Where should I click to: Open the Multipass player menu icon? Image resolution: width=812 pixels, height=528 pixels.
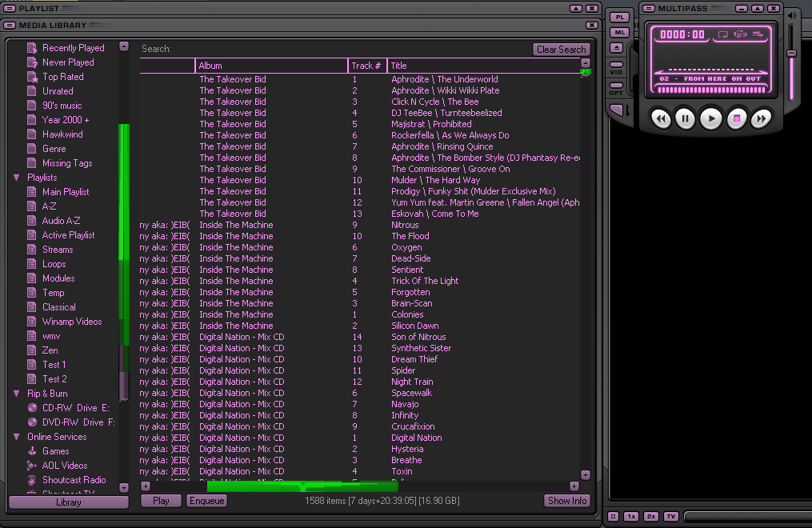click(648, 8)
